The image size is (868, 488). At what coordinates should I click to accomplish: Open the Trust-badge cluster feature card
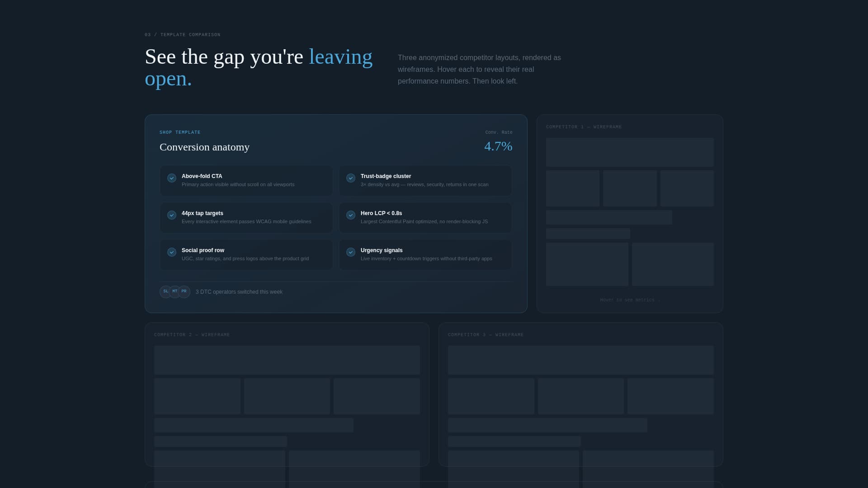click(x=425, y=181)
